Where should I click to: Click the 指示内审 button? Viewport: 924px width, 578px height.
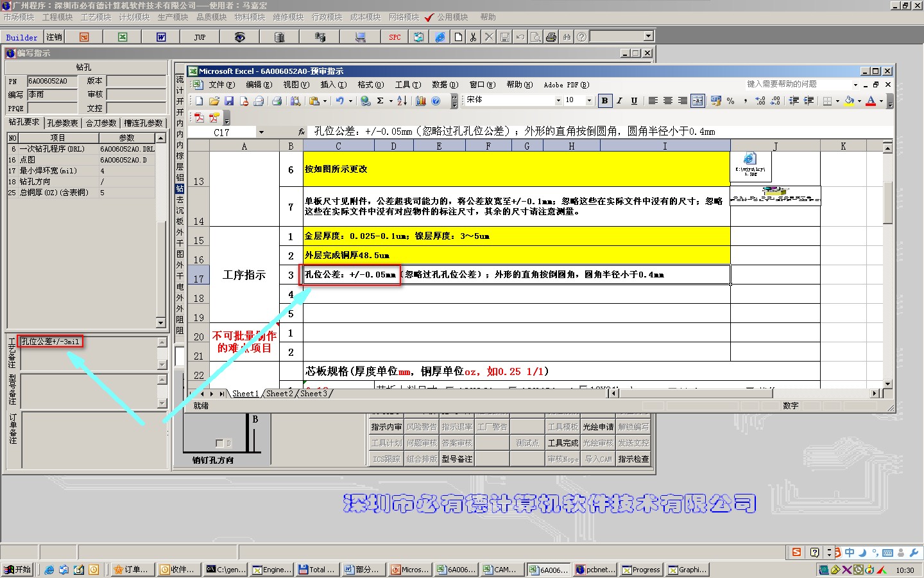click(x=386, y=427)
